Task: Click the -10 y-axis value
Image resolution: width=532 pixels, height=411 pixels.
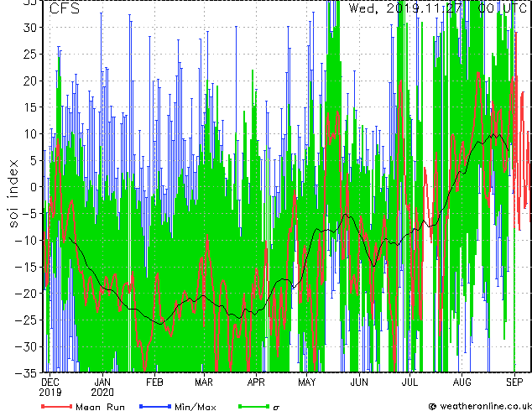Action: pos(26,240)
